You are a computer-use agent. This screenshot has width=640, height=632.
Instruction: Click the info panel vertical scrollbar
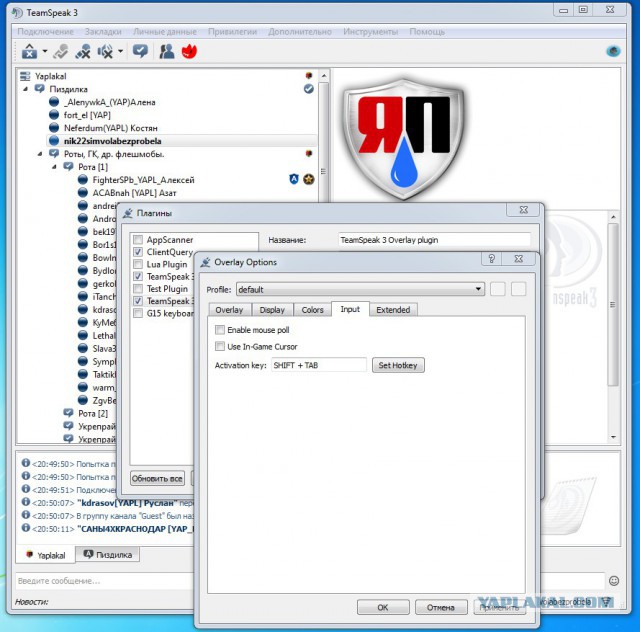click(613, 304)
